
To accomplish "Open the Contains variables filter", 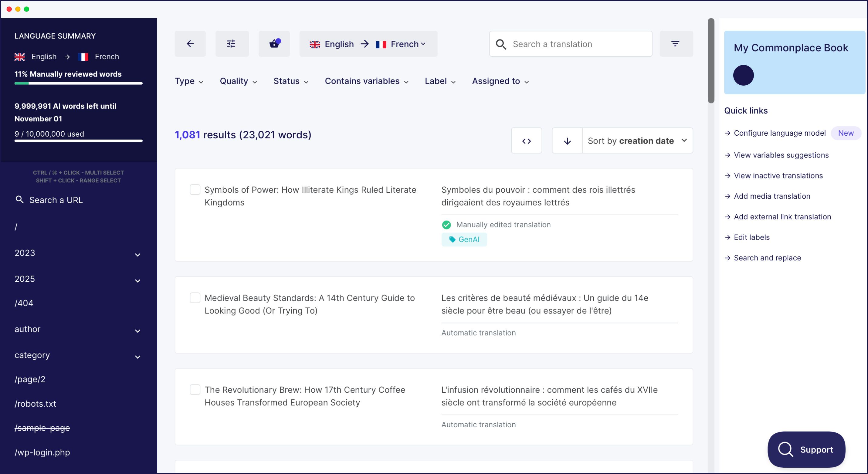I will pos(366,81).
